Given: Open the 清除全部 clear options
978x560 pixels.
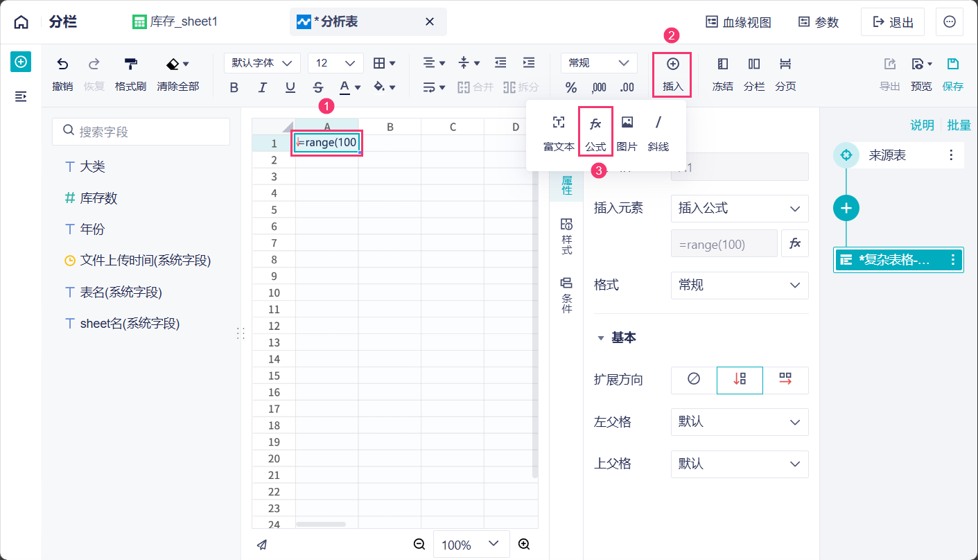Looking at the screenshot, I should pyautogui.click(x=178, y=75).
